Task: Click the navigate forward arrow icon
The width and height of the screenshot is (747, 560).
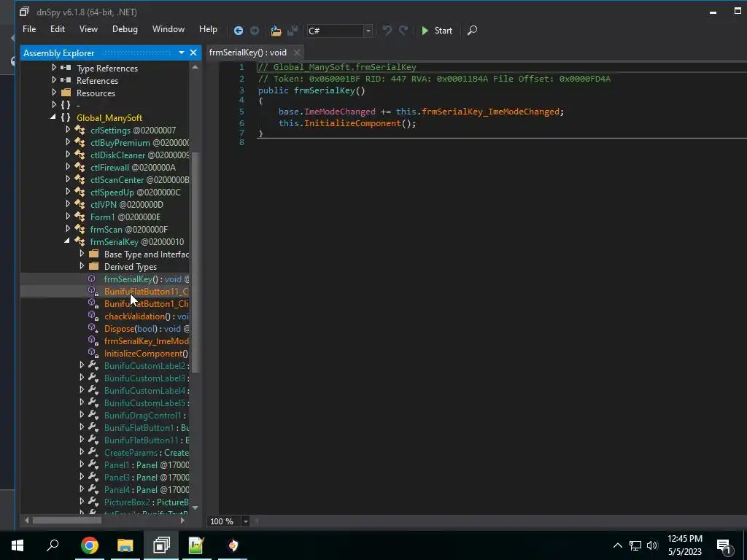Action: click(x=255, y=31)
